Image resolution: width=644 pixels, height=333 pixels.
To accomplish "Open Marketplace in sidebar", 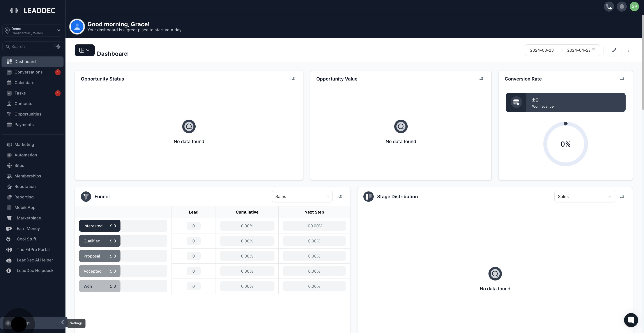I will (32, 218).
